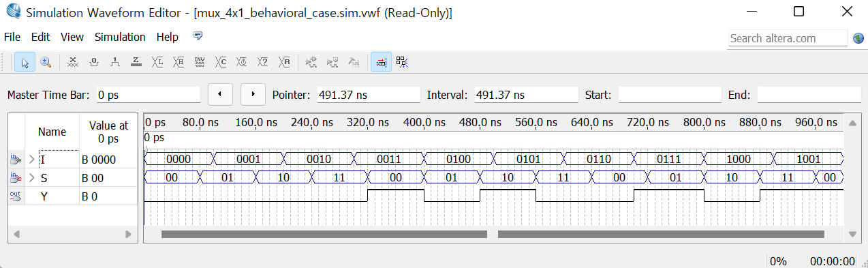Image resolution: width=868 pixels, height=268 pixels.
Task: Click the Y output signal icon
Action: pyautogui.click(x=15, y=196)
